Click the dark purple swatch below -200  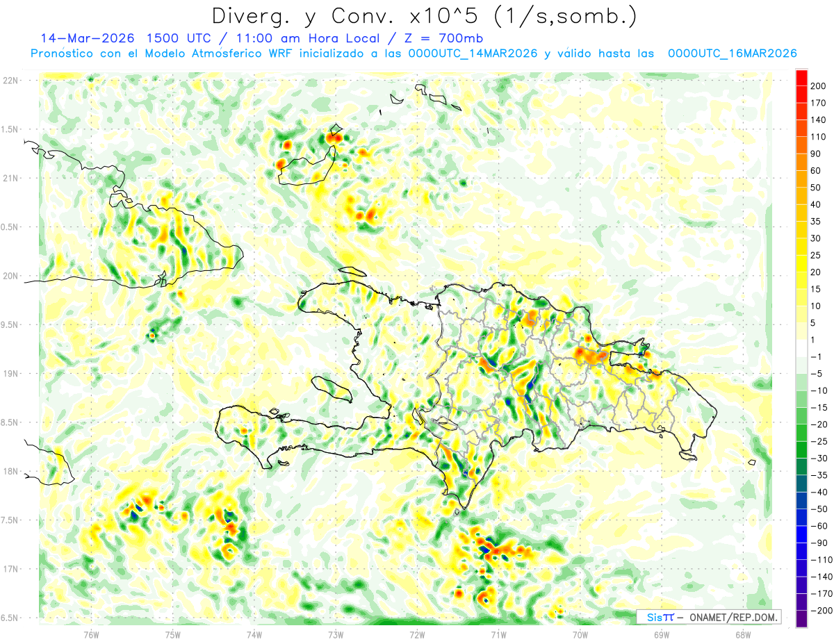coord(801,619)
